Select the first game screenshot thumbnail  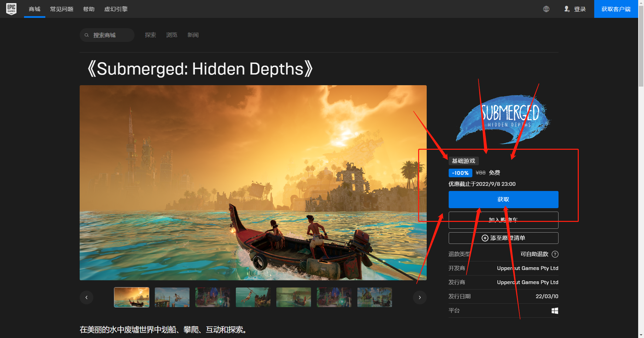click(131, 297)
